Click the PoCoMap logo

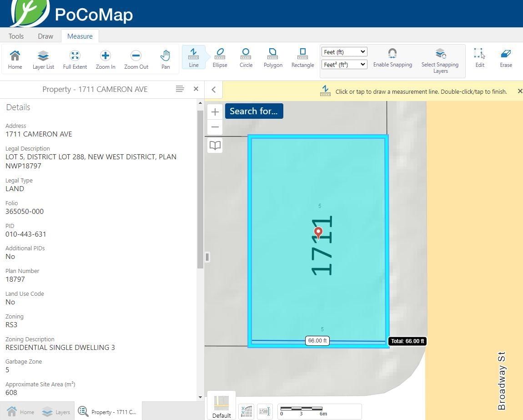(72, 14)
